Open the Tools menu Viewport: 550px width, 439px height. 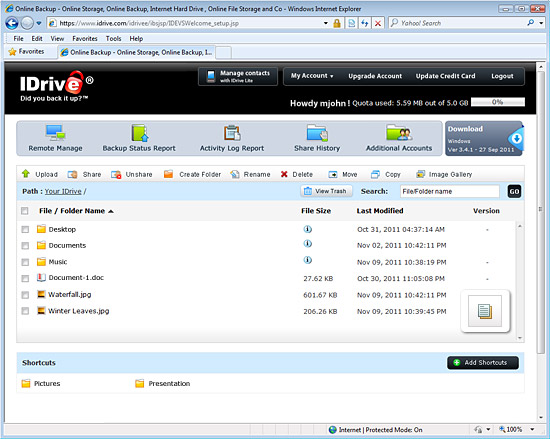pyautogui.click(x=113, y=39)
